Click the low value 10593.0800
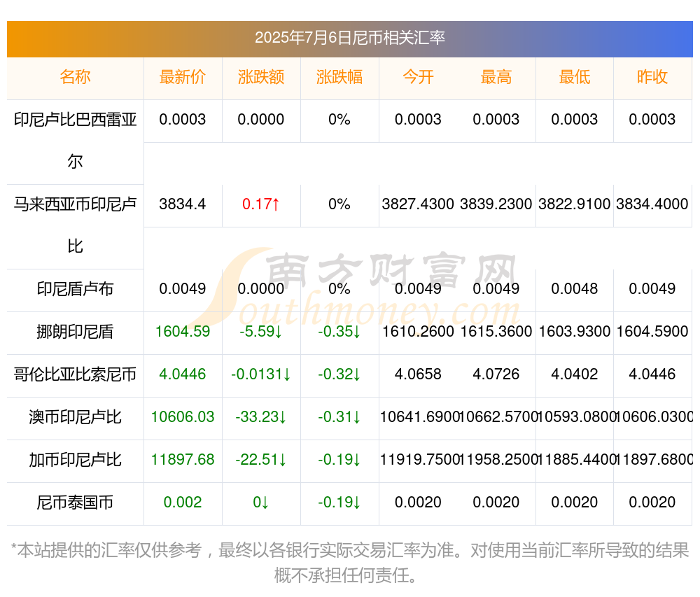The height and width of the screenshot is (597, 700). [576, 416]
